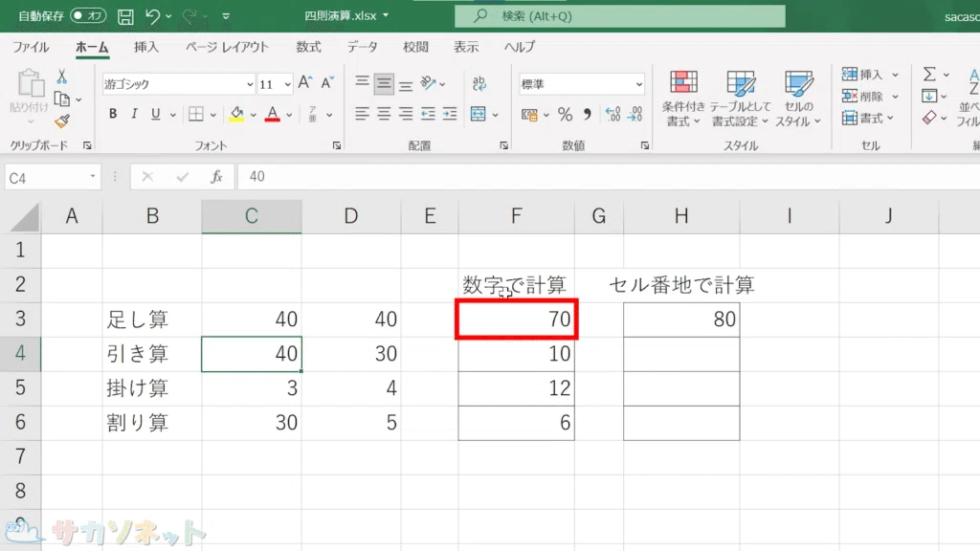Image resolution: width=980 pixels, height=551 pixels.
Task: Open セルのスタイル cell styles
Action: click(798, 99)
